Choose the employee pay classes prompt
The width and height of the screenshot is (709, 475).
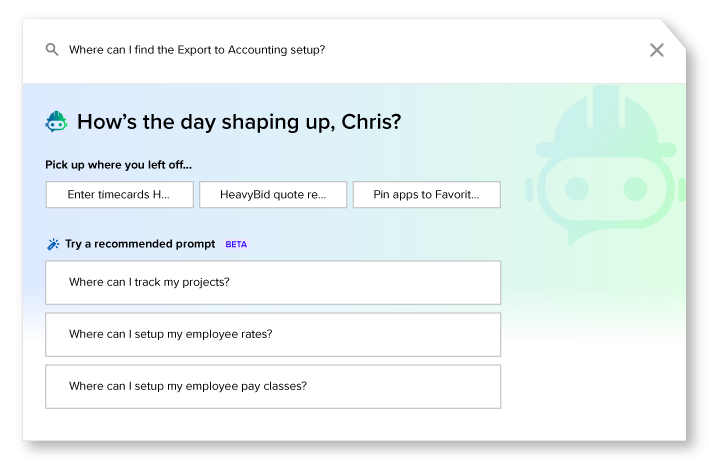click(273, 386)
